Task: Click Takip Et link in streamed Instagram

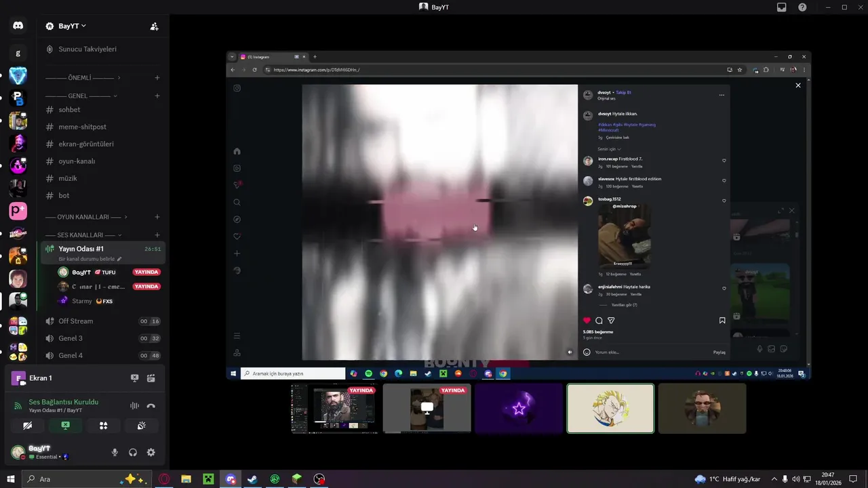Action: point(624,92)
